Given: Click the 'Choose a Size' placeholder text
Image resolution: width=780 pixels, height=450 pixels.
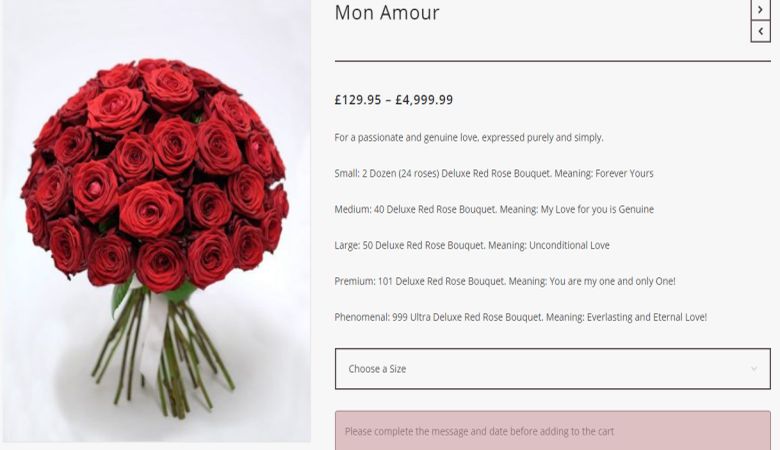Looking at the screenshot, I should [377, 369].
